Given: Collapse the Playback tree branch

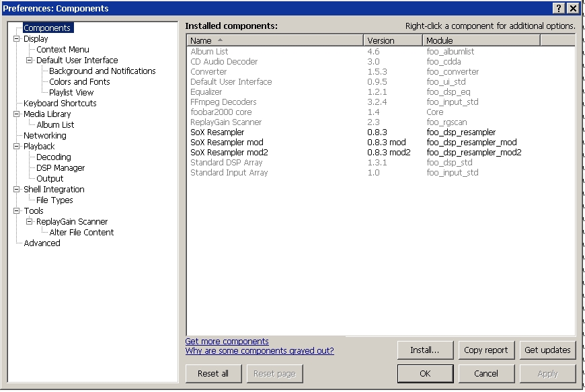Looking at the screenshot, I should pyautogui.click(x=17, y=147).
